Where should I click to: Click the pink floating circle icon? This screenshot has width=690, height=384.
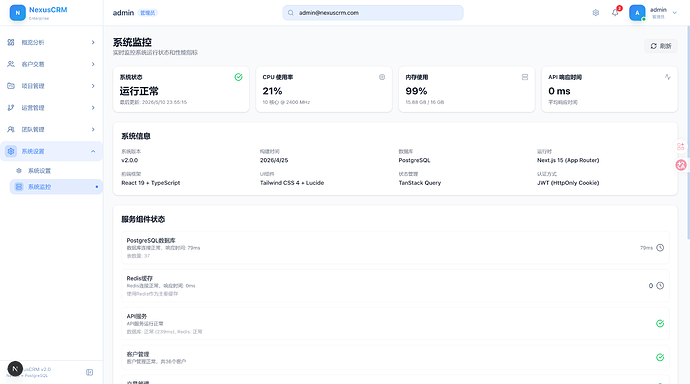point(681,165)
